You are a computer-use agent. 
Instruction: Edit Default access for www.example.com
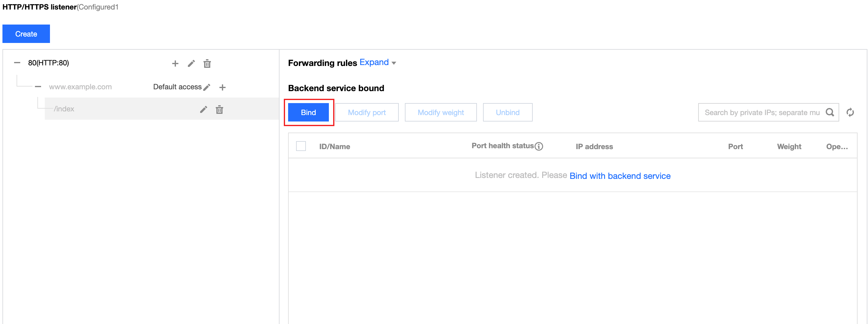[x=207, y=87]
